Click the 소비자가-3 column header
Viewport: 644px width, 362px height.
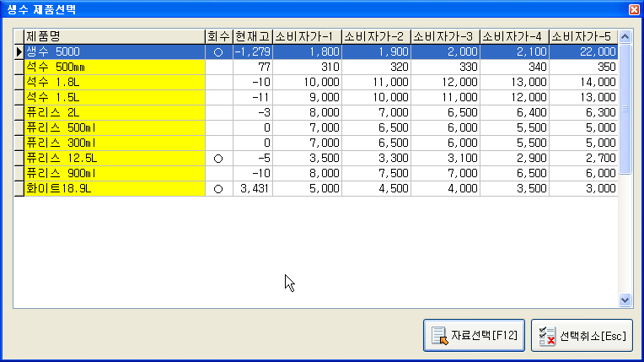click(445, 36)
